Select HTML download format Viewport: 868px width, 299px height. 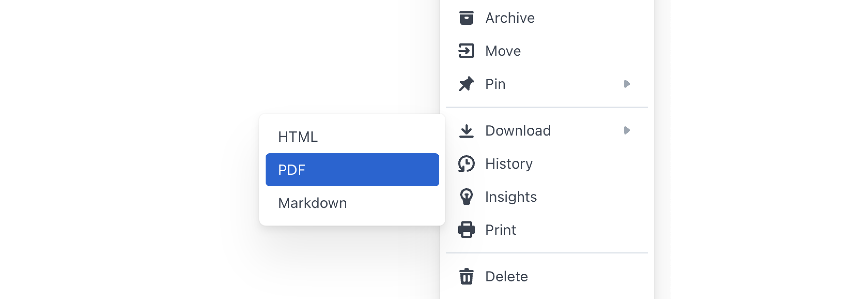tap(298, 136)
